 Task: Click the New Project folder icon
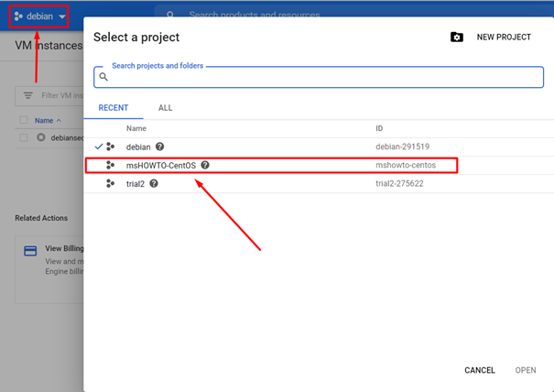click(457, 38)
